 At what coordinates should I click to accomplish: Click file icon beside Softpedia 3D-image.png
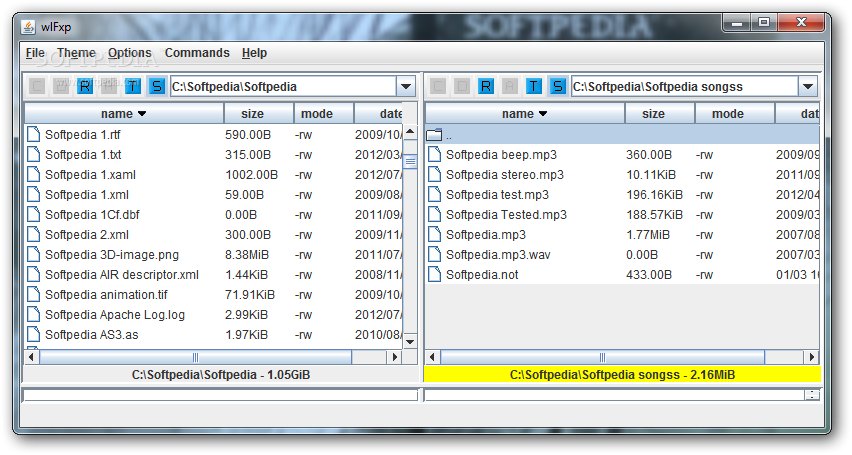tap(34, 254)
